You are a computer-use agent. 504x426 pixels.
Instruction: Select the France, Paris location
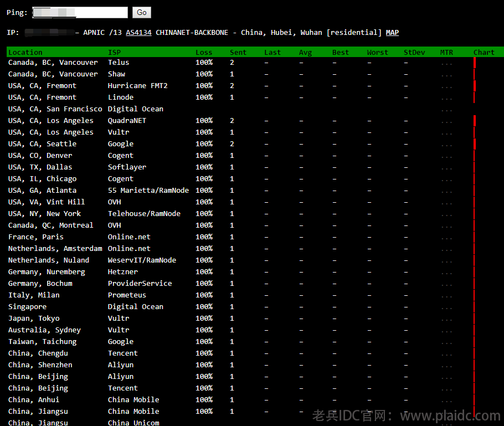(x=36, y=237)
